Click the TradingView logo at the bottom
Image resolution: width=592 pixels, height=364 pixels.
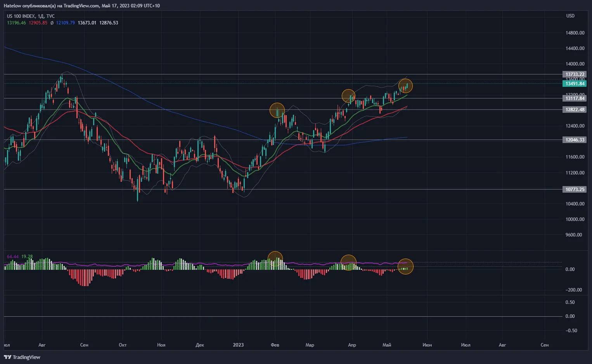22,357
